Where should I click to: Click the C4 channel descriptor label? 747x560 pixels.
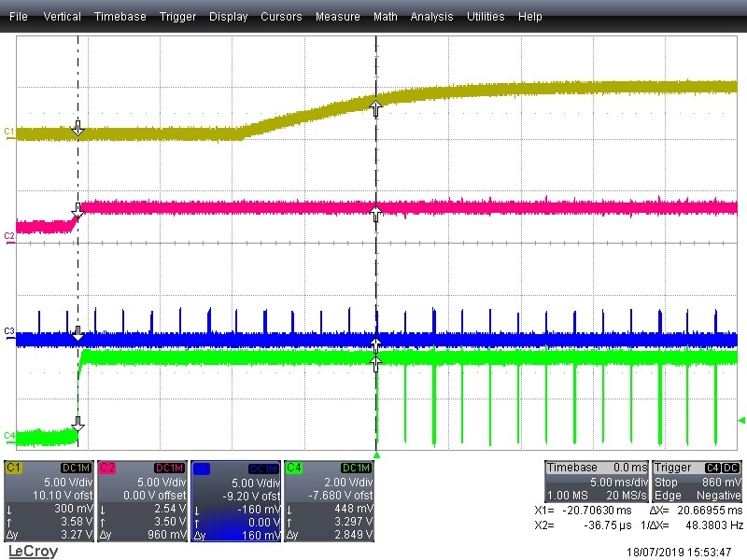(x=293, y=468)
